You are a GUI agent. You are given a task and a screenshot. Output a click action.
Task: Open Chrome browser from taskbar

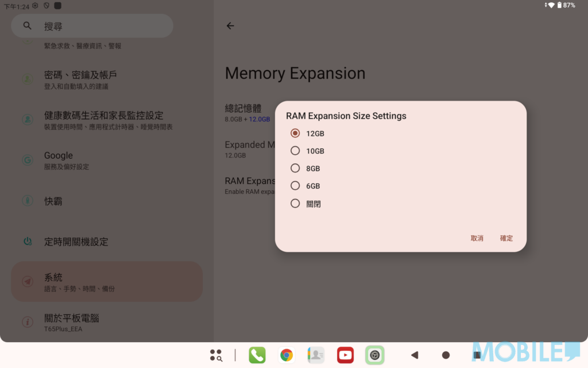coord(287,355)
